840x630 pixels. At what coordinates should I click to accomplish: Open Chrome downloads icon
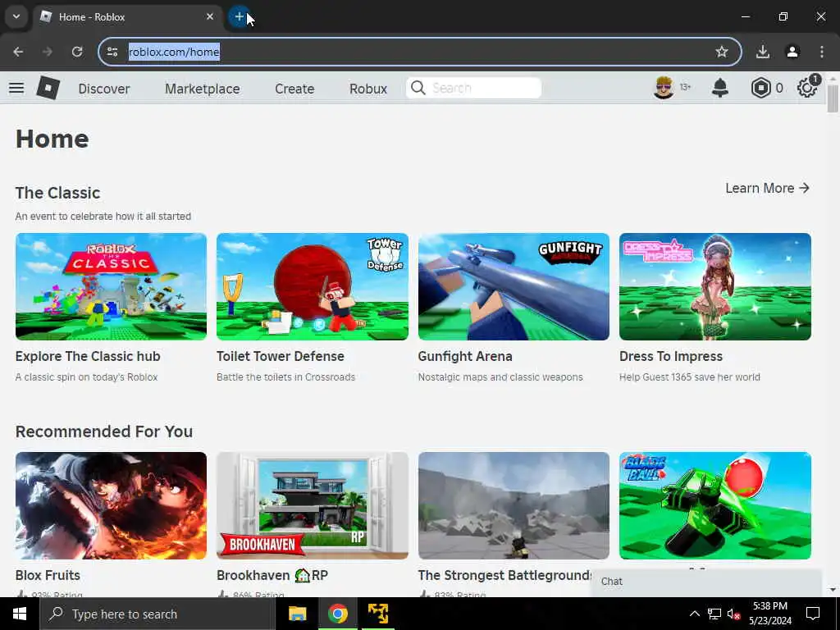pos(762,52)
